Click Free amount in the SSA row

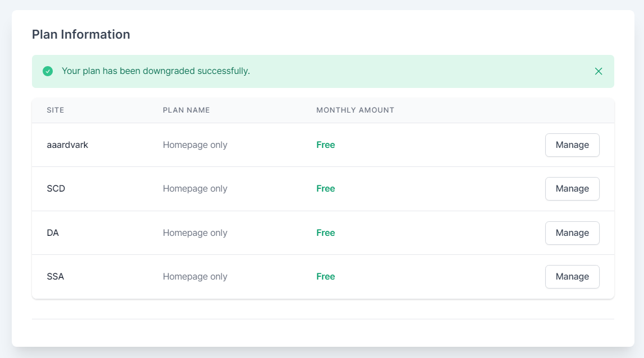click(x=325, y=277)
